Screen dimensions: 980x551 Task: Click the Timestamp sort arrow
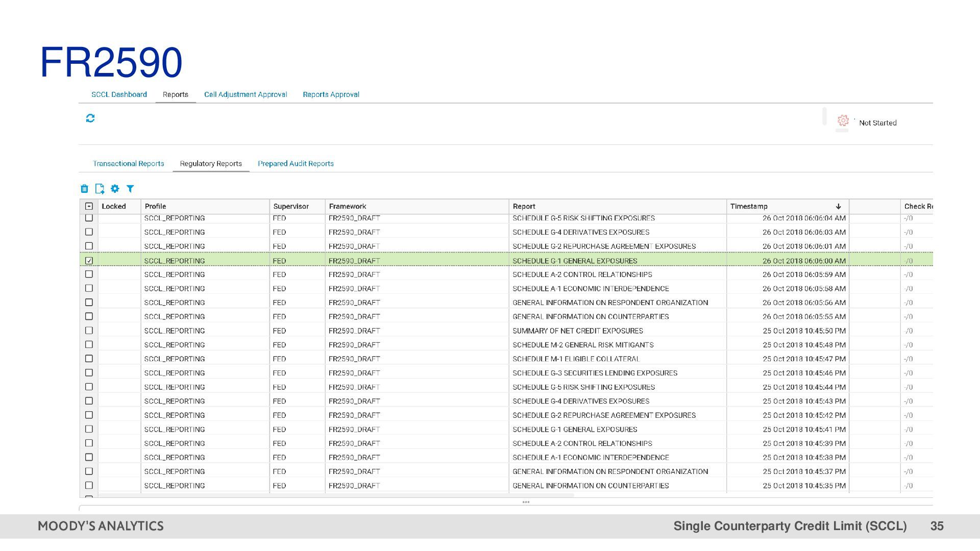[838, 207]
